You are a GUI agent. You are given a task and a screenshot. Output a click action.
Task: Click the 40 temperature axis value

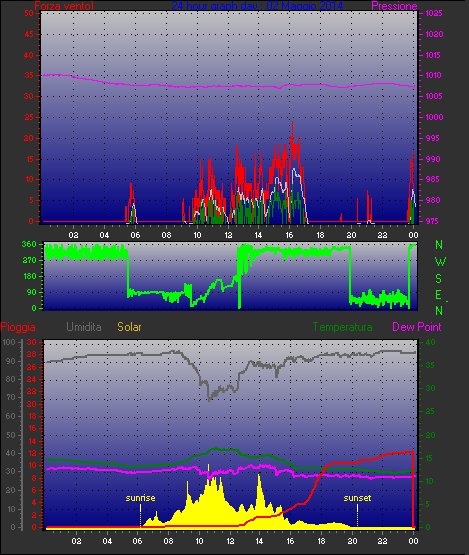click(430, 342)
